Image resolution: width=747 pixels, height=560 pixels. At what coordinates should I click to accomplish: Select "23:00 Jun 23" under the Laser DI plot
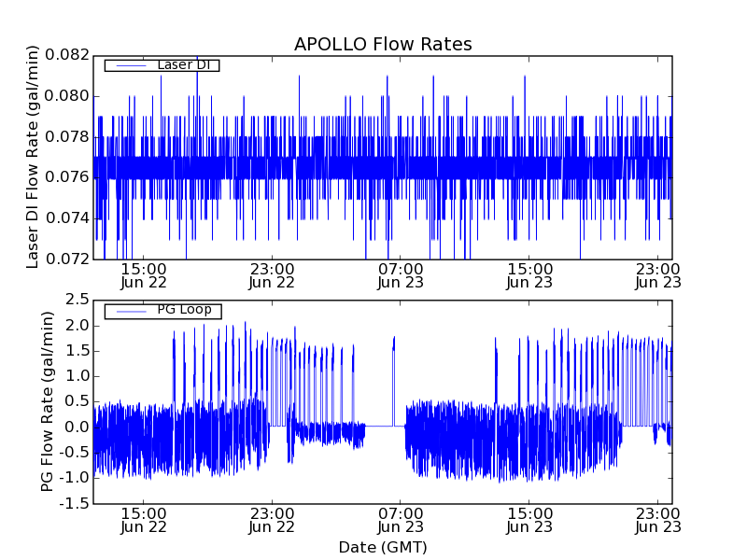click(x=658, y=275)
